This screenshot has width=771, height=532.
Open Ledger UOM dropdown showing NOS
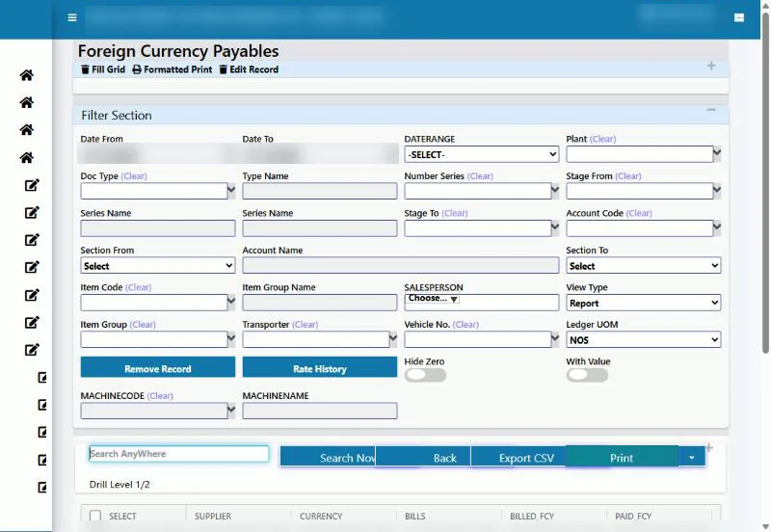[643, 340]
